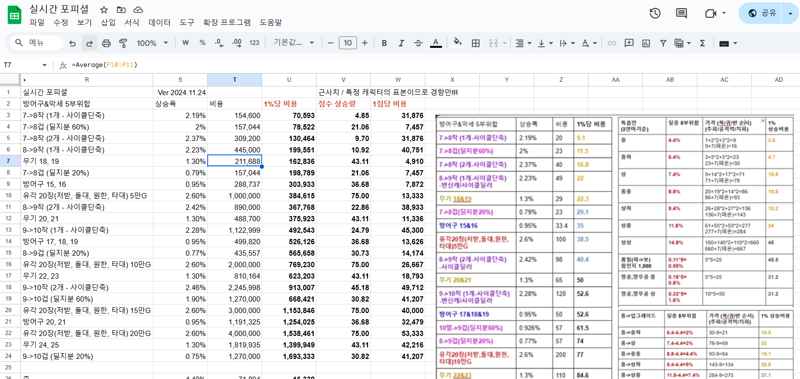Increase font size with plus
800x379 pixels.
coord(364,43)
